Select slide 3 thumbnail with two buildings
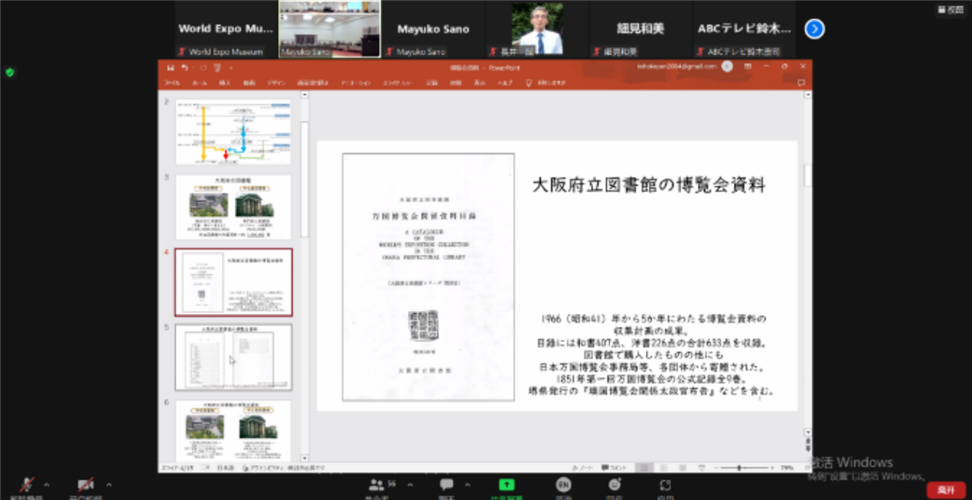 click(x=233, y=207)
